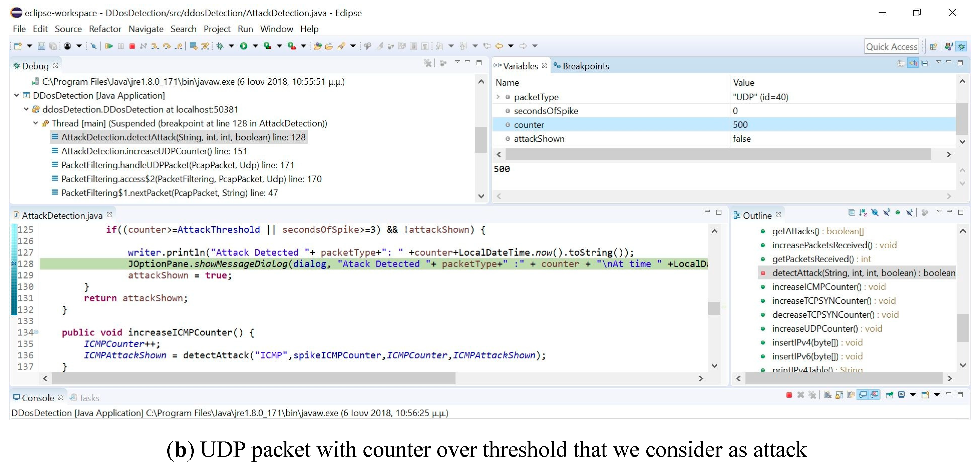980x468 pixels.
Task: Click the Step Over toolbar icon
Action: tap(166, 46)
